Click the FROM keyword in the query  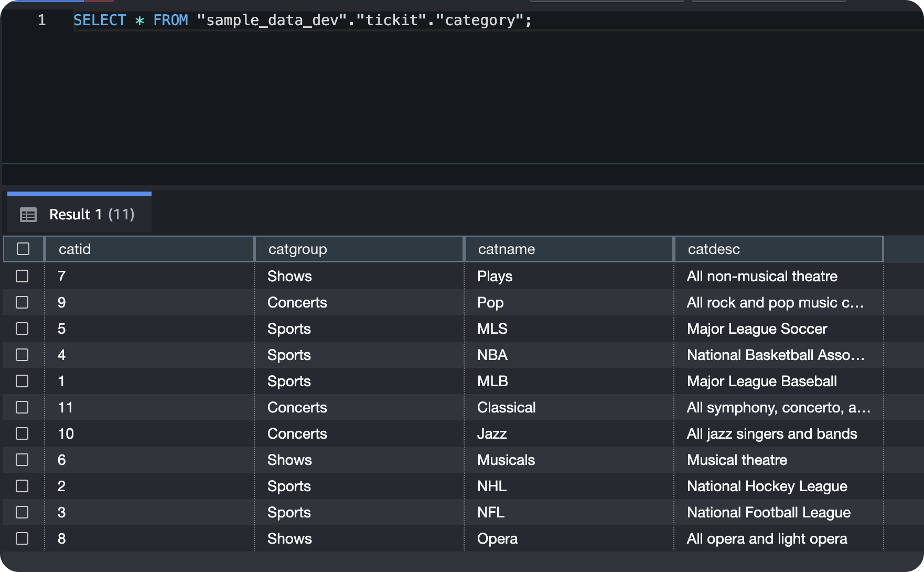tap(170, 20)
